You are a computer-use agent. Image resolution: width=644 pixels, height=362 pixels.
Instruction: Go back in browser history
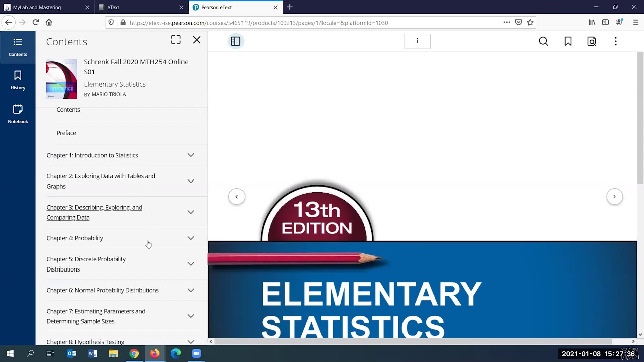tap(8, 22)
